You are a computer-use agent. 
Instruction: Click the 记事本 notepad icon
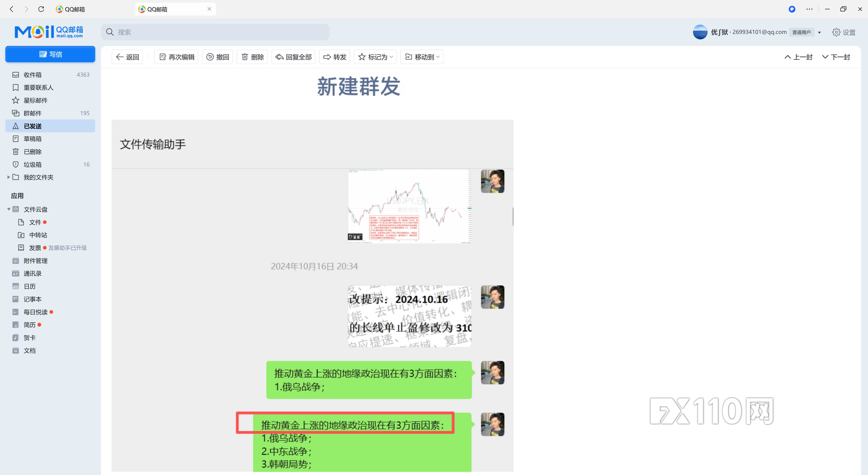pyautogui.click(x=16, y=299)
